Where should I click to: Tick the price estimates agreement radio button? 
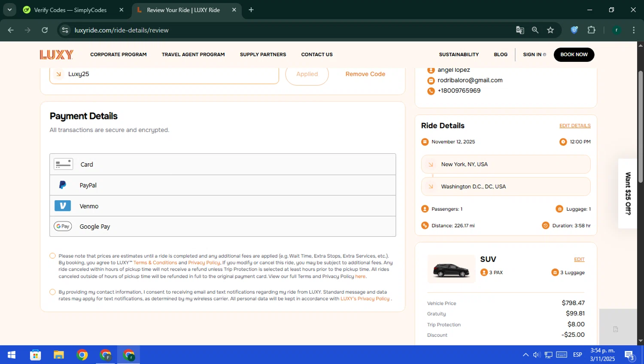pyautogui.click(x=52, y=256)
